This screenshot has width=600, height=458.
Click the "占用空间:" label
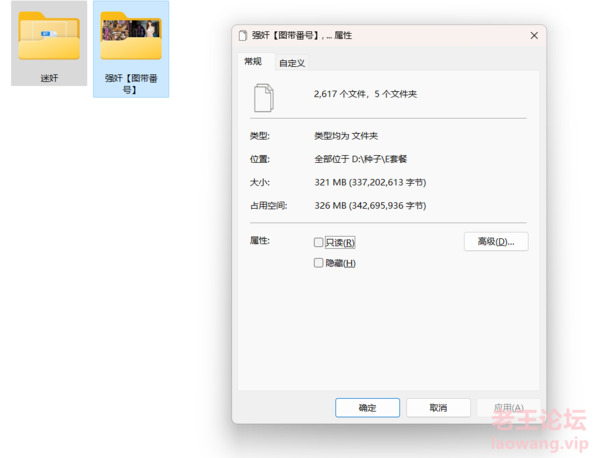point(269,206)
